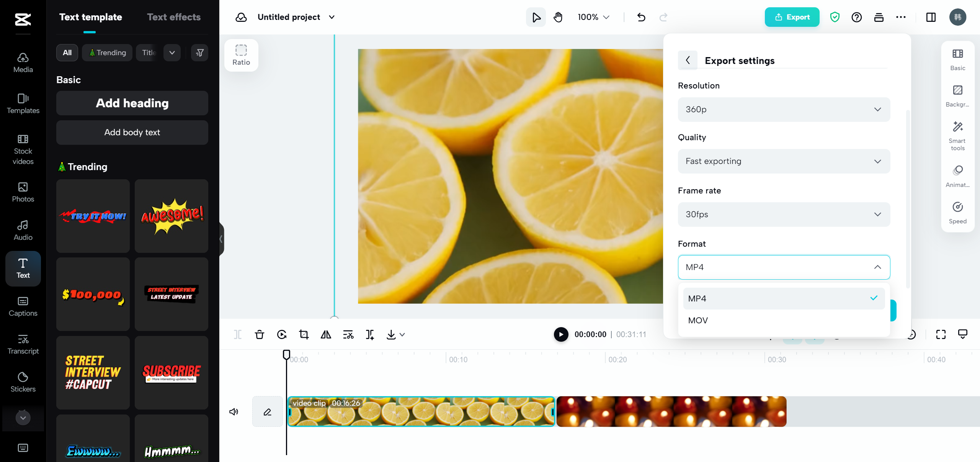
Task: Open the Untitled project name dropdown
Action: pos(332,17)
